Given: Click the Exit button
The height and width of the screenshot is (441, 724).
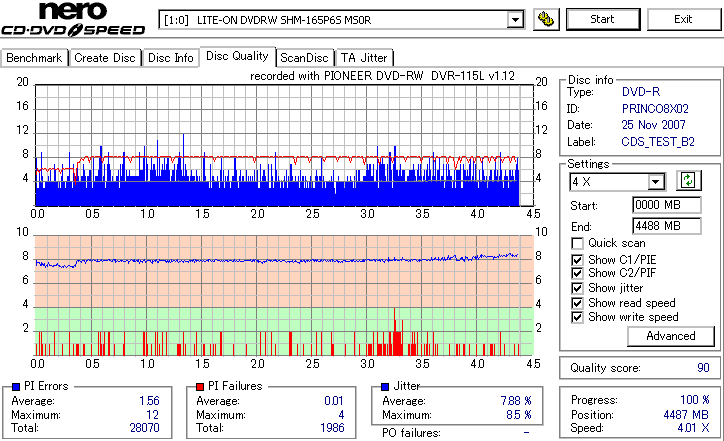Looking at the screenshot, I should [683, 19].
